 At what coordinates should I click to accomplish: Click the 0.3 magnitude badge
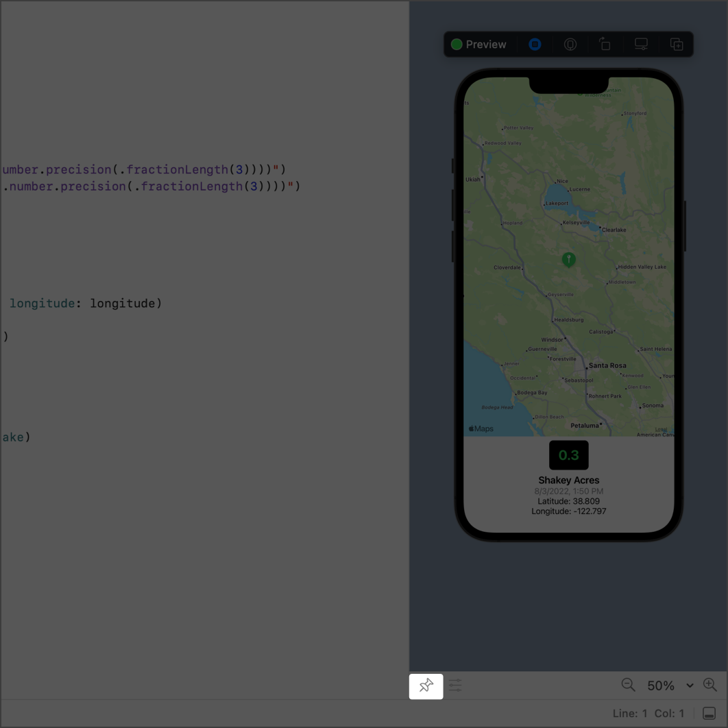pos(568,454)
